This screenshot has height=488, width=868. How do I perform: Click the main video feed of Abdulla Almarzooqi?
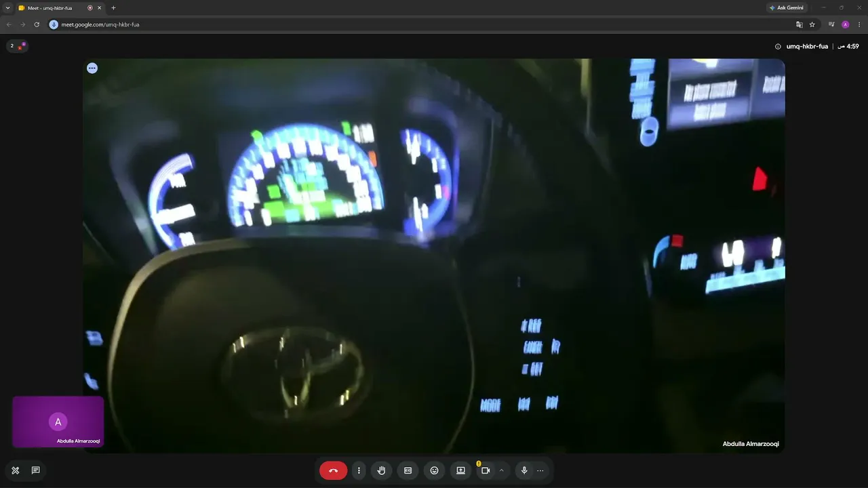click(434, 256)
